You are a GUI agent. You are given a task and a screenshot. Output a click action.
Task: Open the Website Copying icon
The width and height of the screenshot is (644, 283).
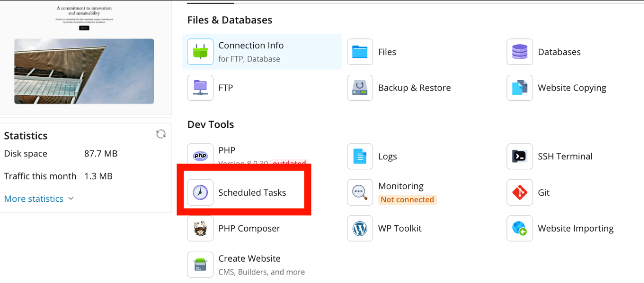(519, 88)
